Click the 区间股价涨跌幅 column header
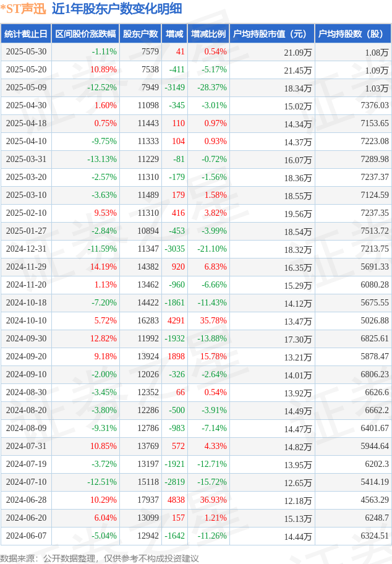The image size is (392, 564). (85, 34)
